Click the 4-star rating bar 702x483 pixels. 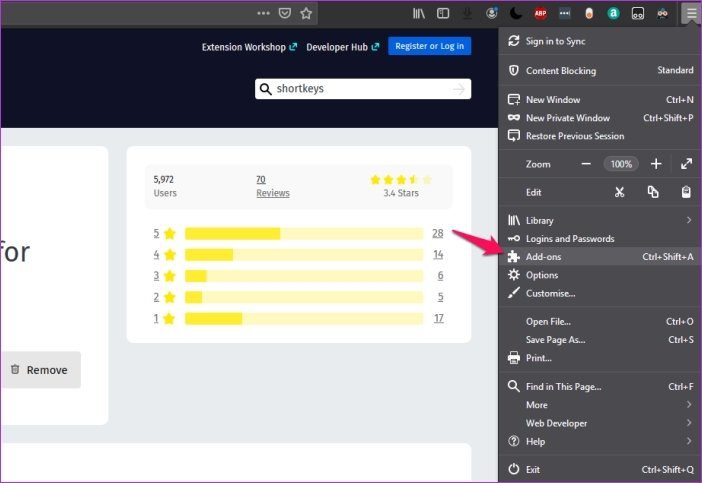(304, 255)
